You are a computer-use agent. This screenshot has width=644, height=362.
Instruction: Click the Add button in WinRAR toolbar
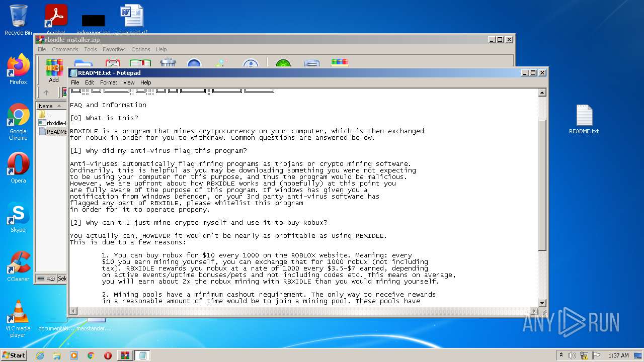[54, 70]
